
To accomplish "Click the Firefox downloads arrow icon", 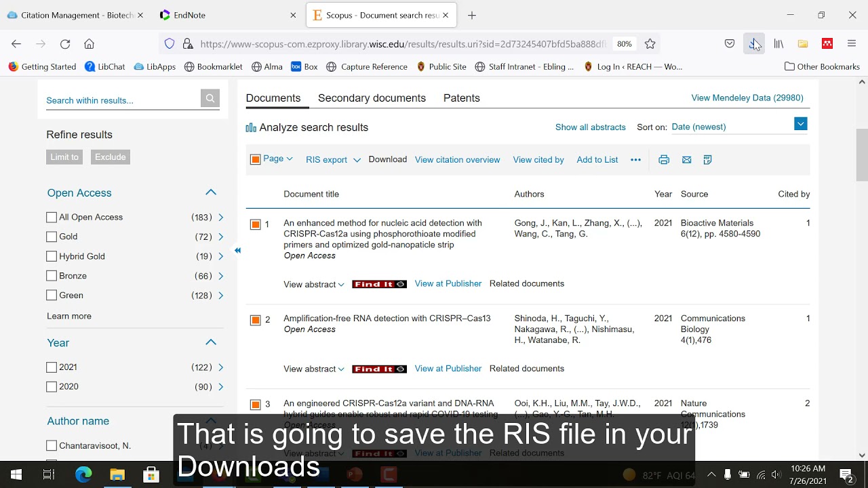I will coord(753,44).
